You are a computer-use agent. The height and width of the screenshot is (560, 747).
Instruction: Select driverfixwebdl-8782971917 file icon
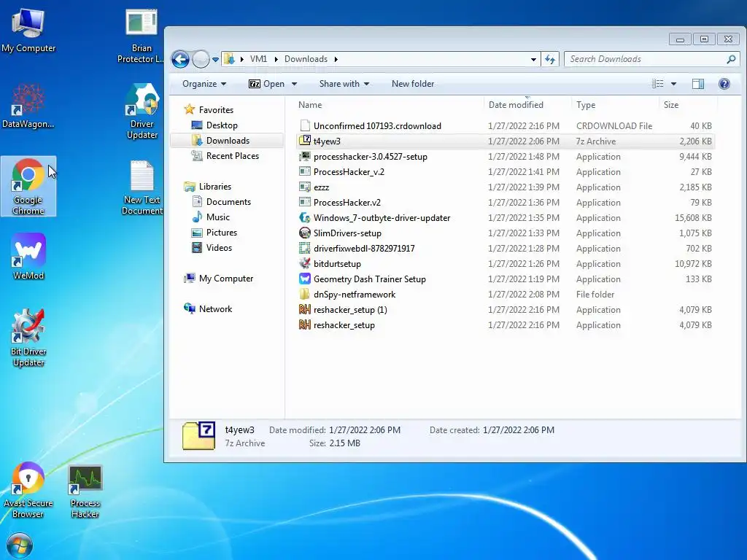coord(305,248)
